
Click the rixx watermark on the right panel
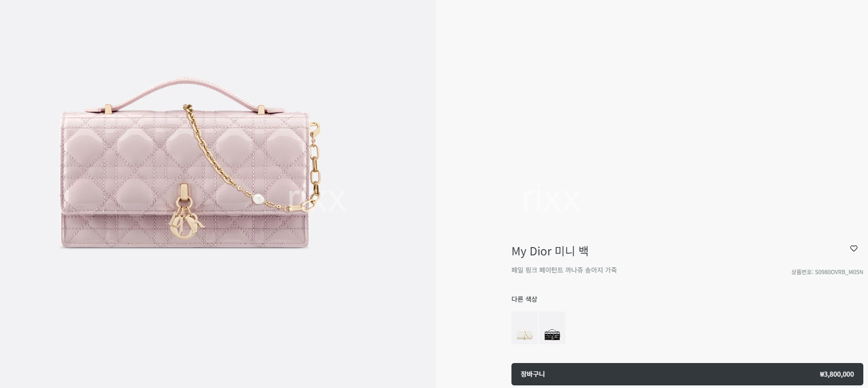[551, 199]
